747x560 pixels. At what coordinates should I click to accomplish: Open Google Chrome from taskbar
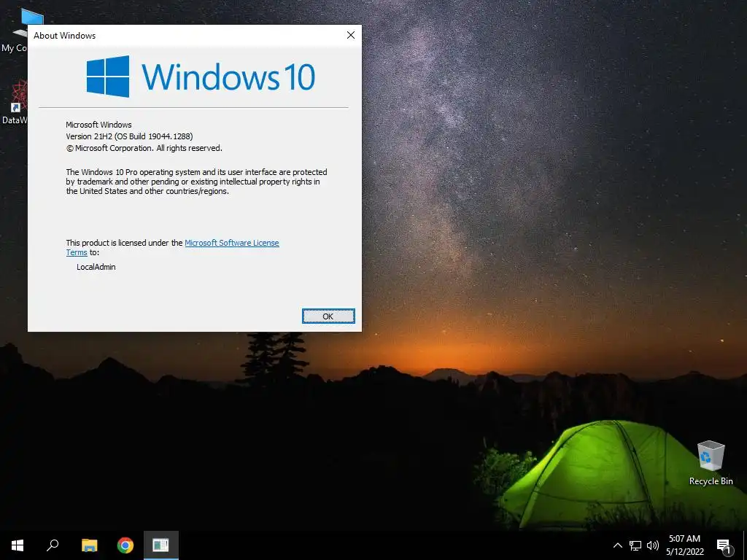[125, 545]
